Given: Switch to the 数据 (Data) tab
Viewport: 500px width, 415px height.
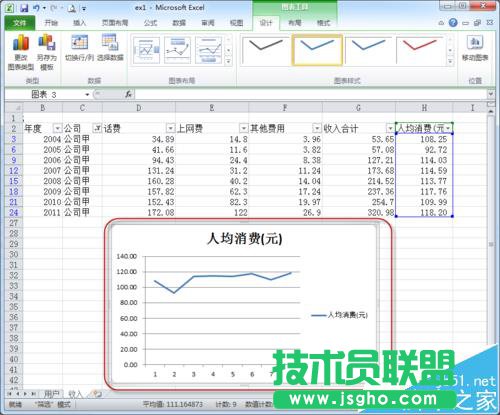Looking at the screenshot, I should [179, 23].
